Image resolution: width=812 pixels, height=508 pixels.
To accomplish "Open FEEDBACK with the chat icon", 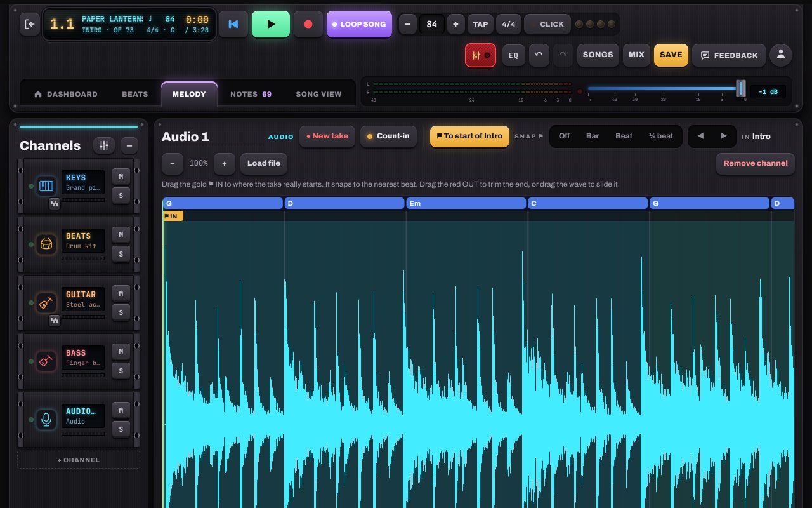I will 729,55.
